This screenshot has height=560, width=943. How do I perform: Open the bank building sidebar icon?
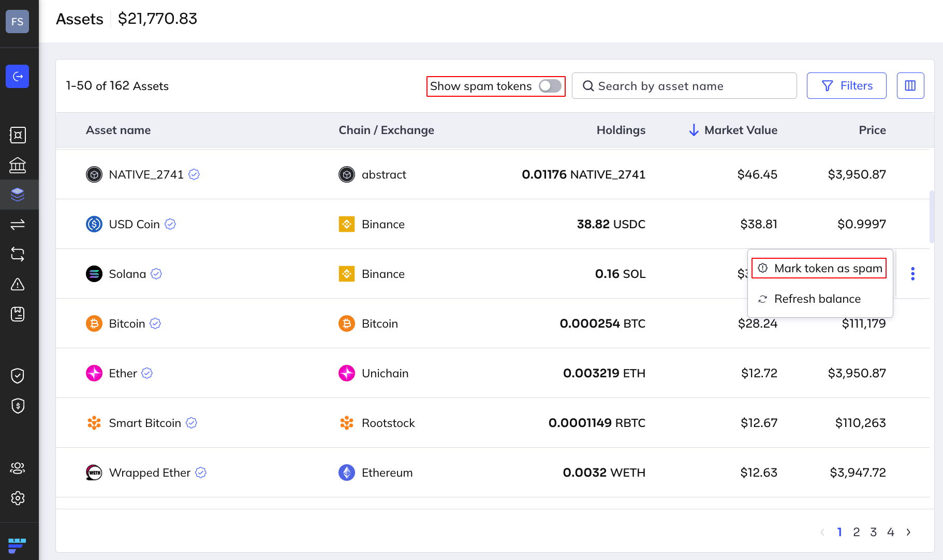[x=18, y=165]
